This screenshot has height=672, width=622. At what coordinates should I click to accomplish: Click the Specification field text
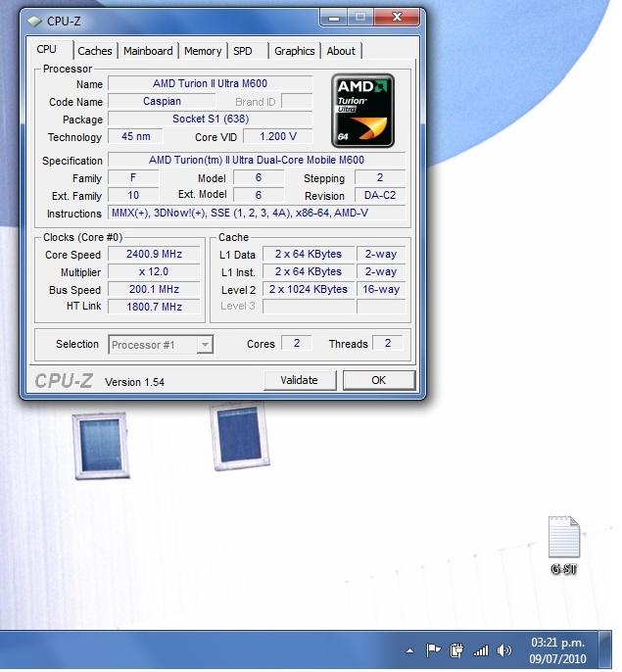click(257, 160)
